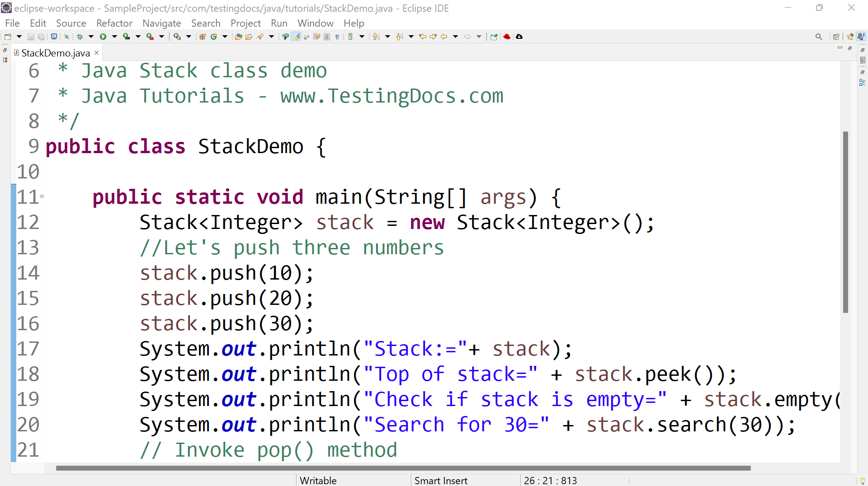Viewport: 868px width, 486px height.
Task: Open the Run configurations dropdown
Action: [114, 37]
